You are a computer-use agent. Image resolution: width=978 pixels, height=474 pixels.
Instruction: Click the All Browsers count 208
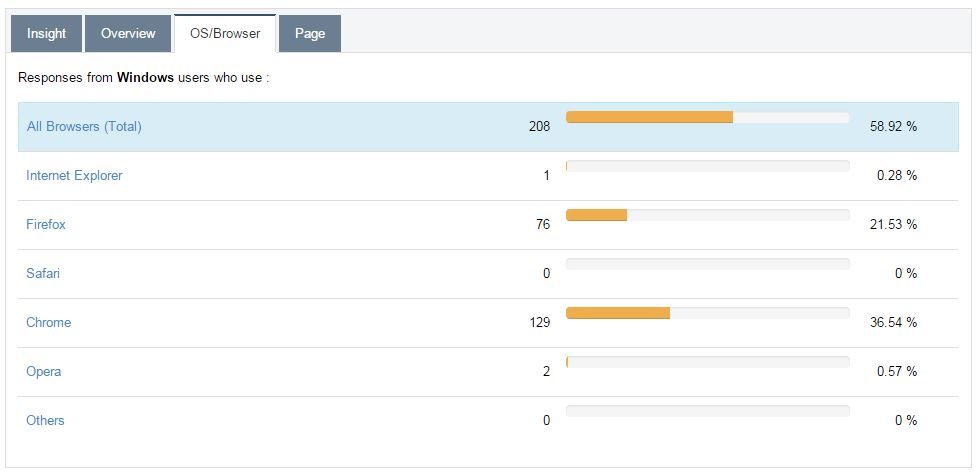(539, 127)
